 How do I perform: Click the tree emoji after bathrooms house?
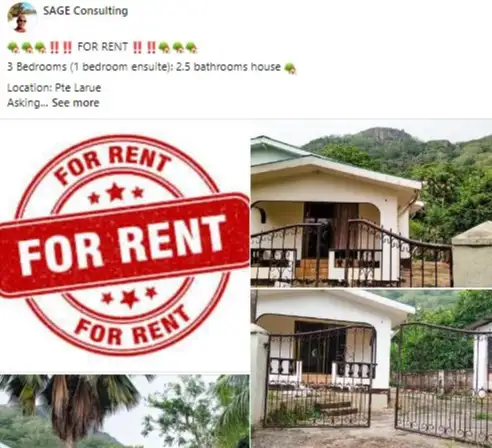(x=290, y=68)
